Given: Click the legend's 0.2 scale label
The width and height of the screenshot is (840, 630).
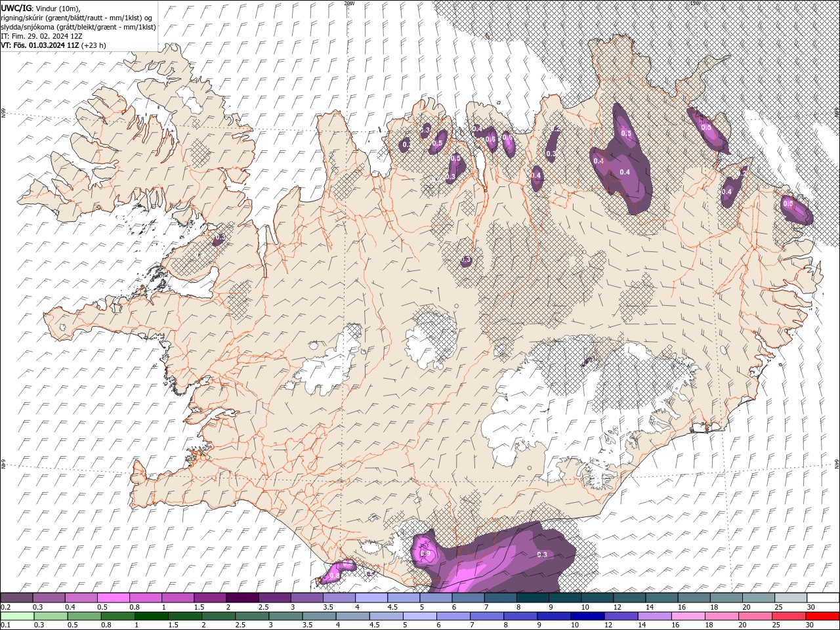Looking at the screenshot, I should (5, 607).
